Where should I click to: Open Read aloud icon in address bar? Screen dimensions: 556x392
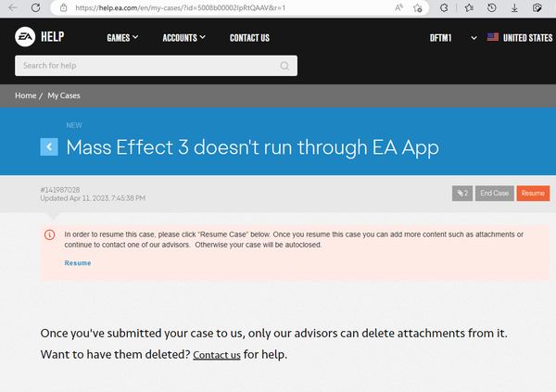coord(398,7)
